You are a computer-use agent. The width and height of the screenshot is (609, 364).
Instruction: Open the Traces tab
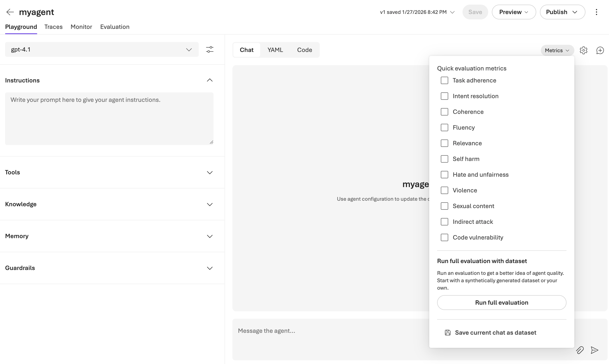(54, 27)
